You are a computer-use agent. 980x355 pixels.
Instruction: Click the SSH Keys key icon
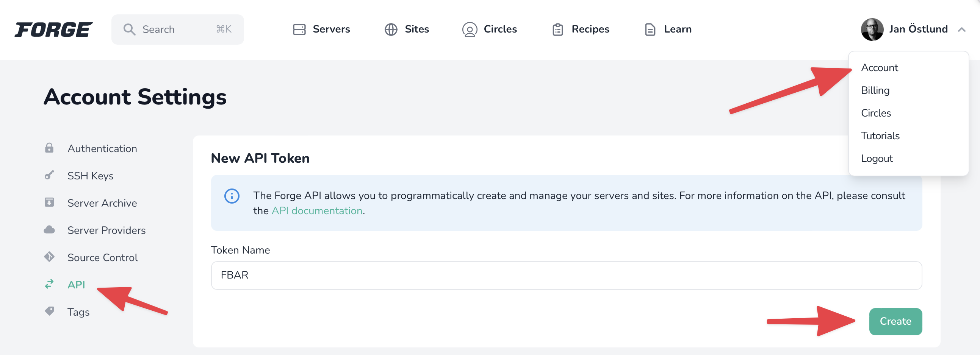tap(49, 175)
